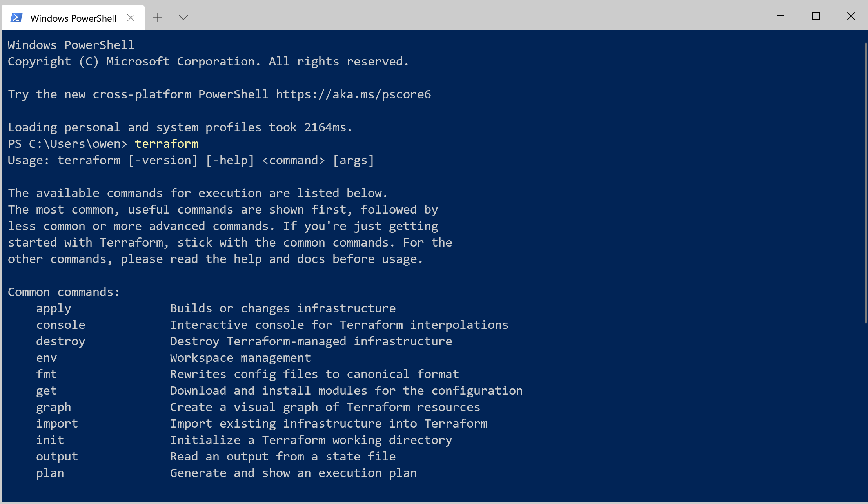The width and height of the screenshot is (868, 504).
Task: Click the output command text
Action: point(57,456)
